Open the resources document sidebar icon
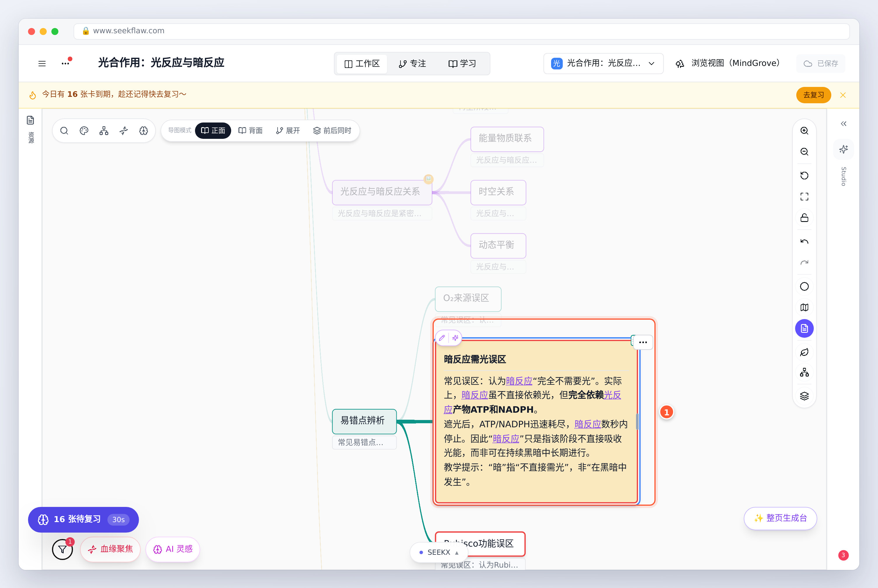878x588 pixels. 30,120
